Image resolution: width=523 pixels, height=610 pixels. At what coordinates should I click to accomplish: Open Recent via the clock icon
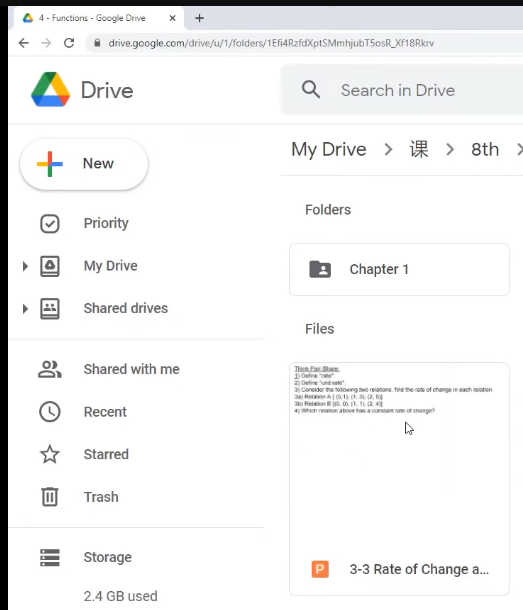(x=50, y=412)
